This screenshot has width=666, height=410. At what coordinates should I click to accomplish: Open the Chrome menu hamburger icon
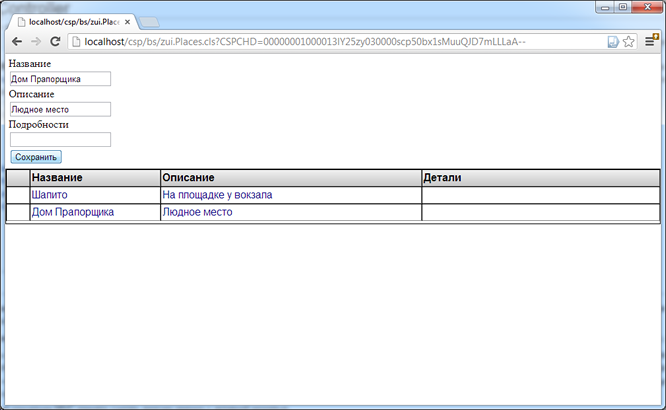coord(650,41)
